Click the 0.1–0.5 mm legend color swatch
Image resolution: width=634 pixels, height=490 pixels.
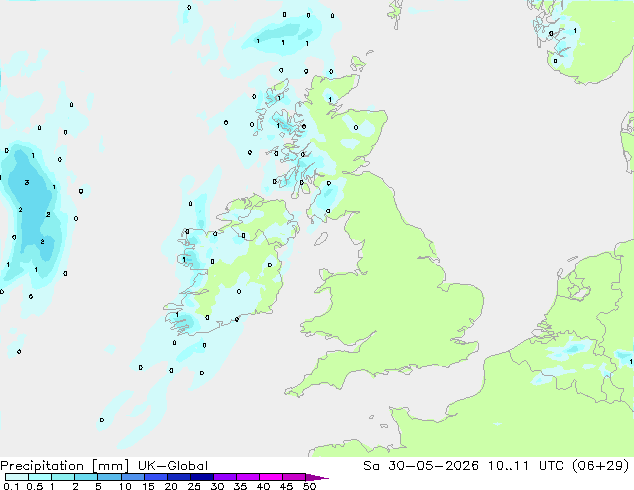(17, 477)
